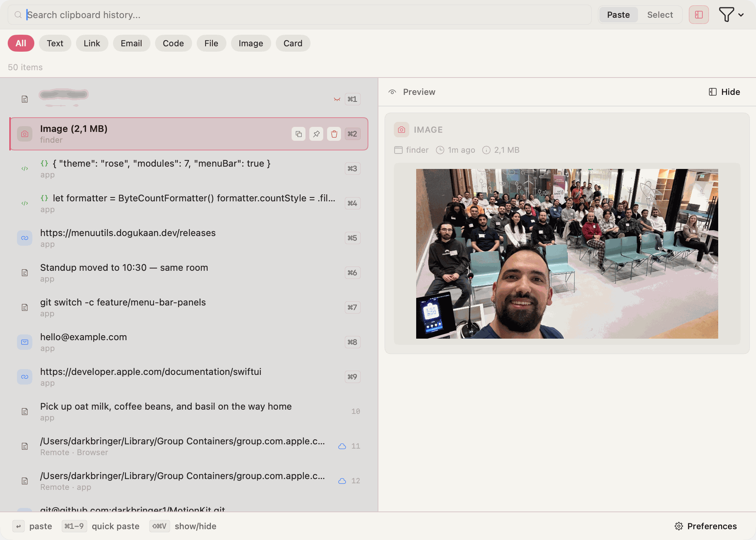The width and height of the screenshot is (756, 540).
Task: Switch to Select mode
Action: pyautogui.click(x=660, y=15)
